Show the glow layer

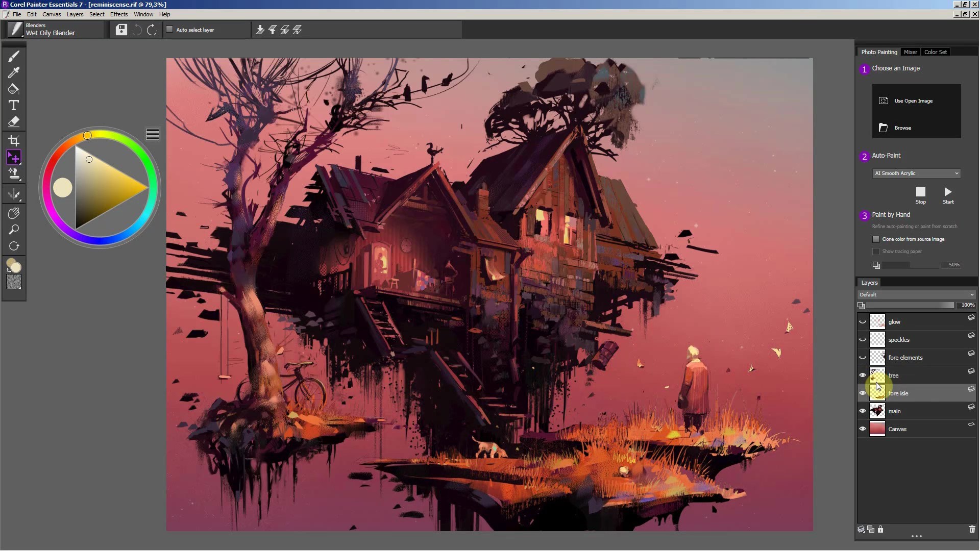coord(863,322)
